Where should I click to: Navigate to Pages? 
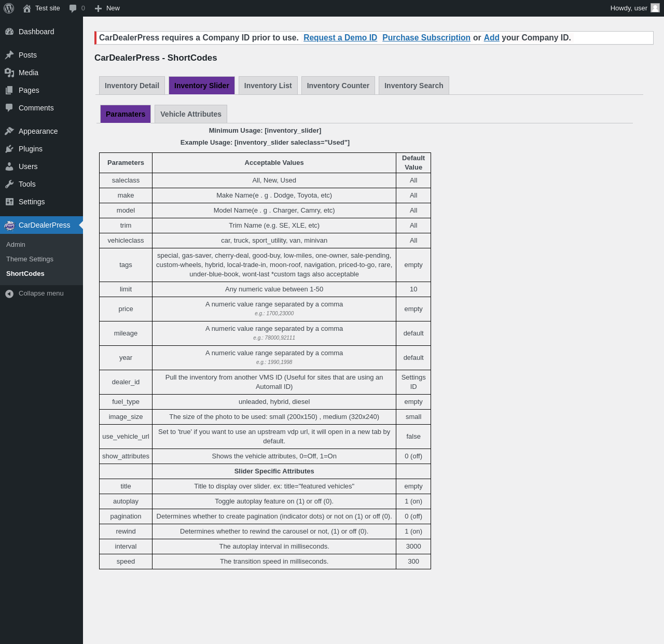(29, 90)
